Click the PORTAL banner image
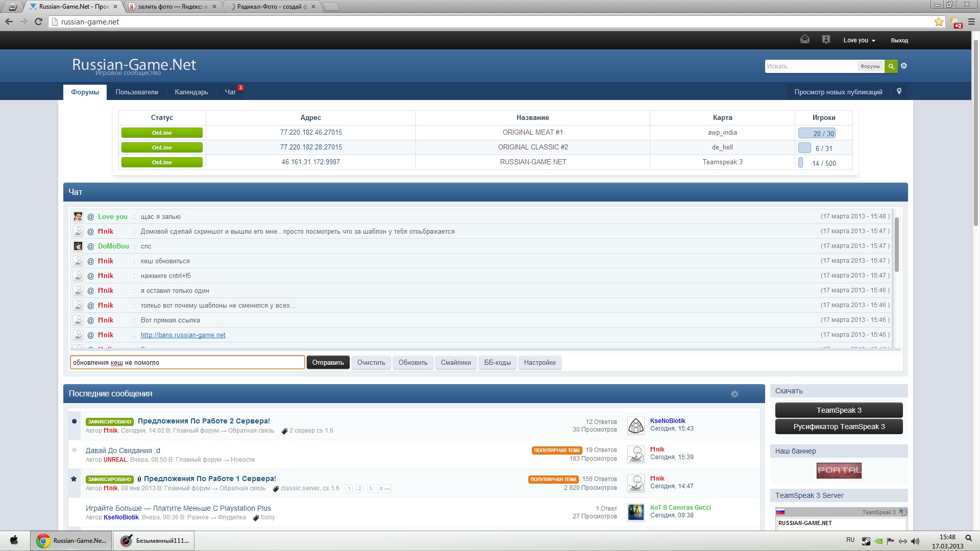Viewport: 980px width, 551px height. (839, 470)
